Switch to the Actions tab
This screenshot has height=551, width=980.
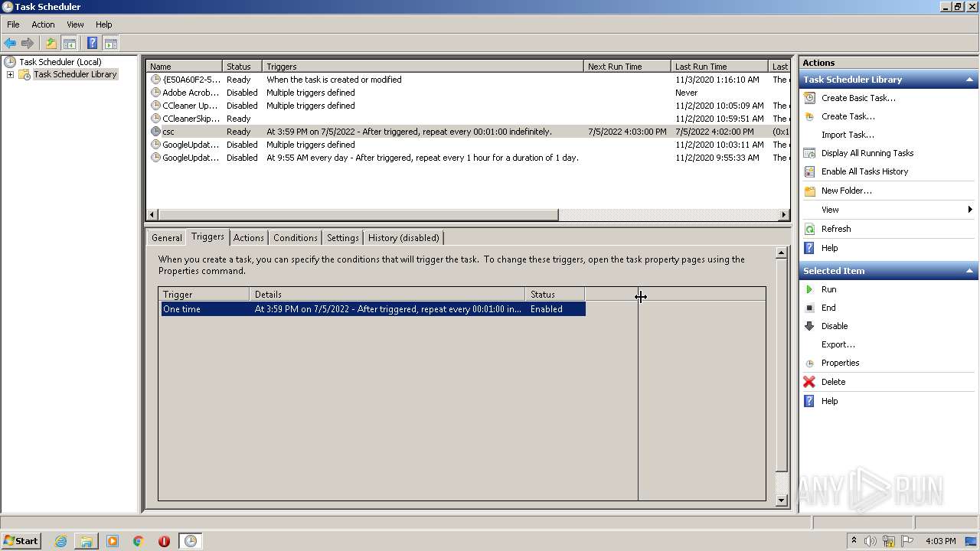248,238
